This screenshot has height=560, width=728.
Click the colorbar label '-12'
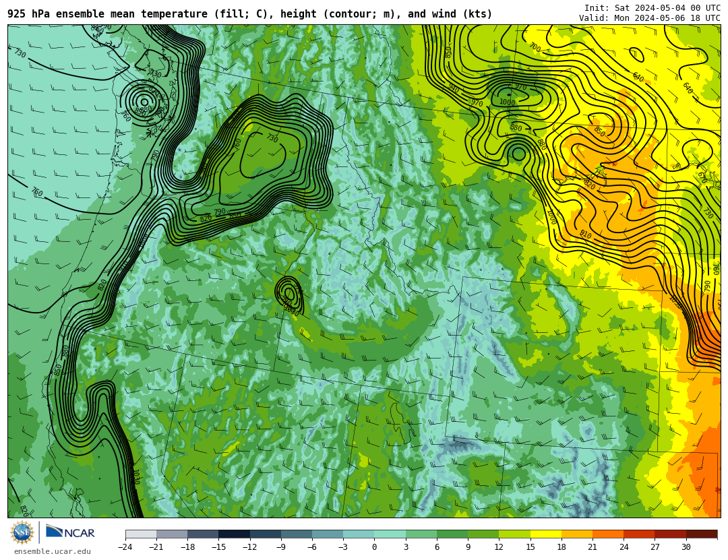tap(250, 547)
